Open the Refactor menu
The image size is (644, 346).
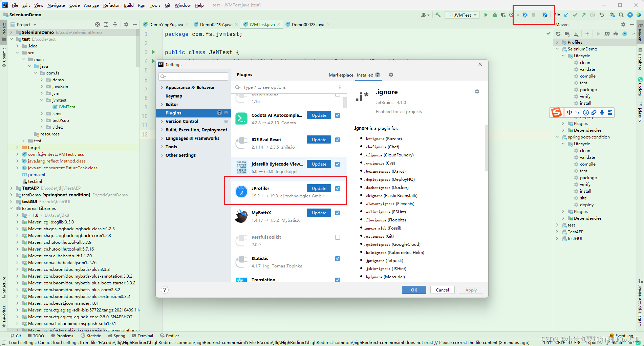coord(111,5)
